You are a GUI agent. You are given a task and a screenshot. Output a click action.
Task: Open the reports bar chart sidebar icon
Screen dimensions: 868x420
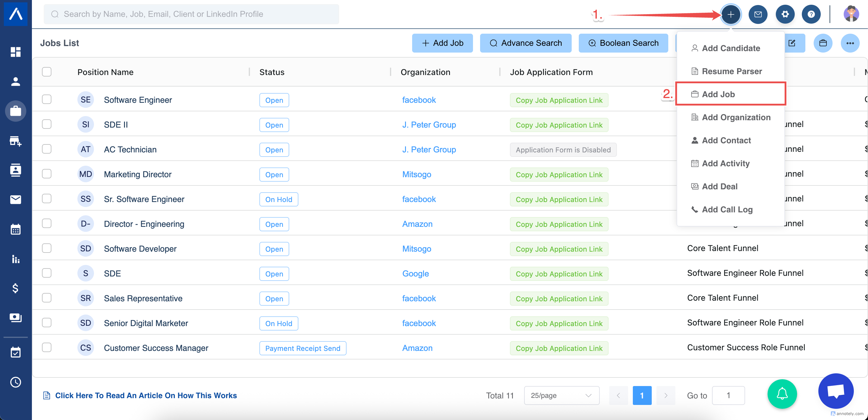[x=15, y=259]
